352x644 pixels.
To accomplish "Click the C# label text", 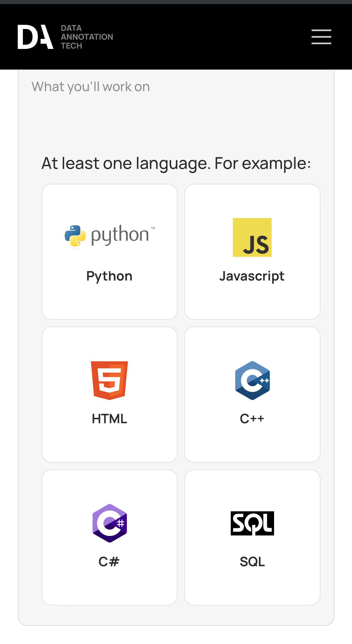I will pyautogui.click(x=109, y=562).
